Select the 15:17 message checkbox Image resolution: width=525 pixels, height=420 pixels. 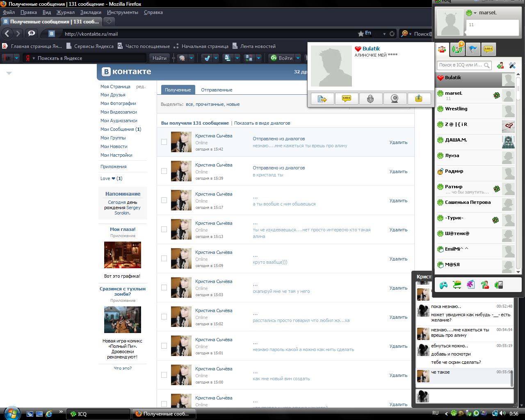click(164, 200)
